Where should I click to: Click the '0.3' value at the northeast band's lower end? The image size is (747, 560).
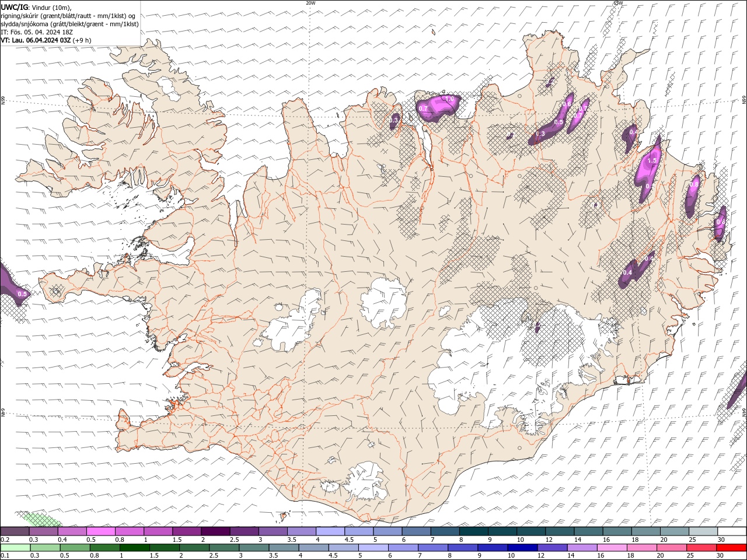pos(540,134)
